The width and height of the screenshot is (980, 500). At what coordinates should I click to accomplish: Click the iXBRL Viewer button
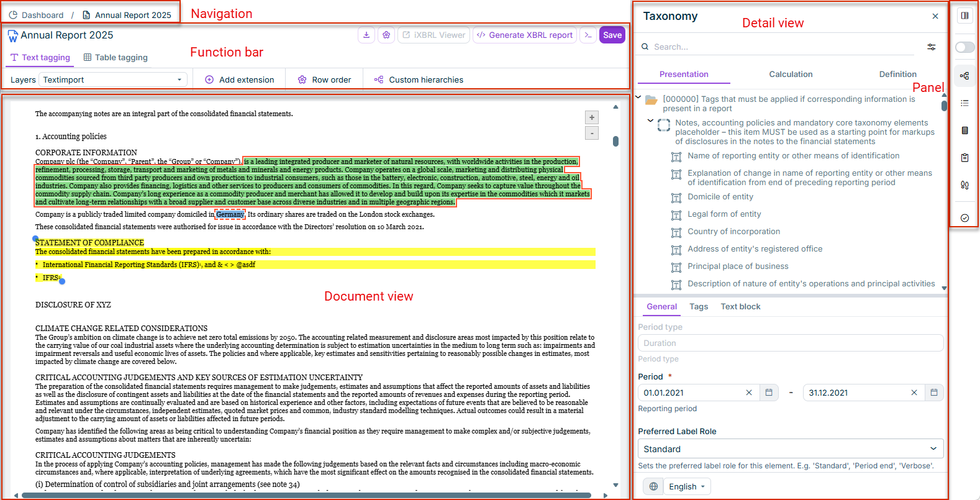tap(433, 35)
